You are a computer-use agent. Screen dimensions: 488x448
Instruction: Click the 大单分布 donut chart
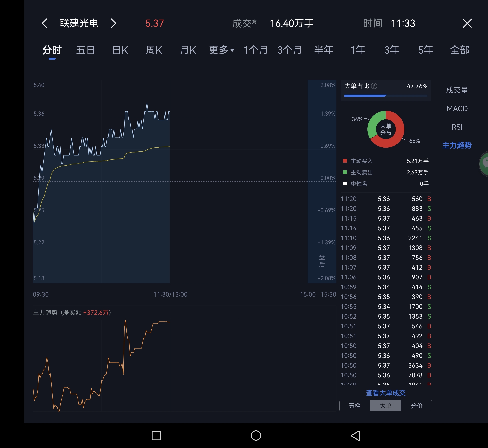385,129
